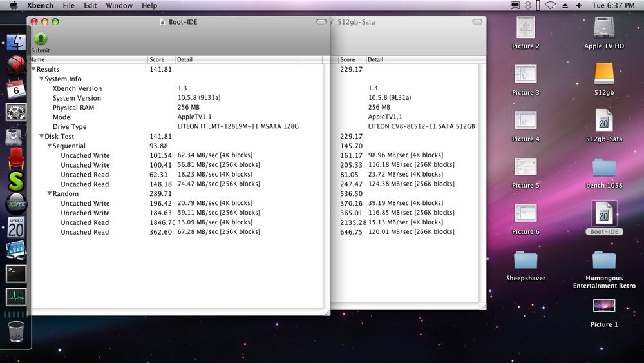This screenshot has width=644, height=363.
Task: Open Activity Monitor from the dock
Action: coord(16,297)
